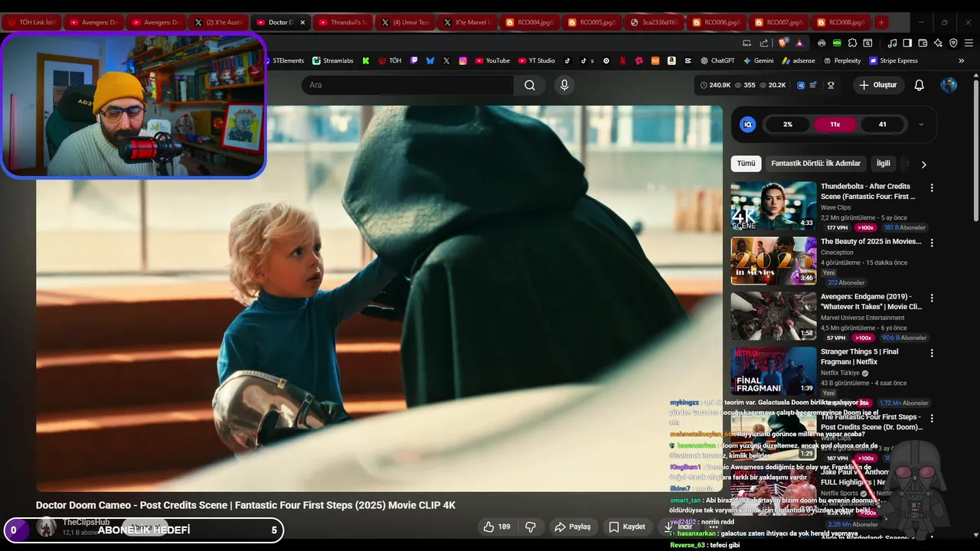Viewport: 980px width, 551px height.
Task: Open Stranger Things Final Fragmanı thumbnail
Action: 773,371
